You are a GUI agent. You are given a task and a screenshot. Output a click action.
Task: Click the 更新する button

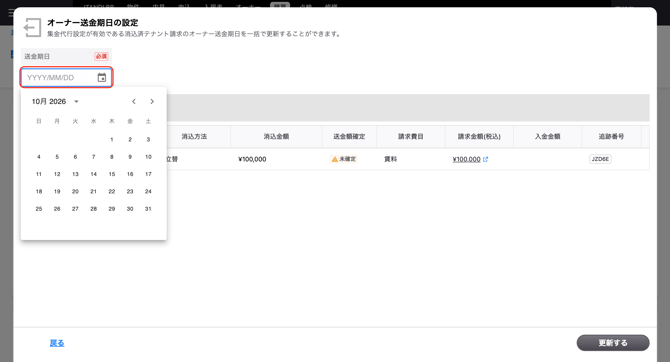click(613, 343)
